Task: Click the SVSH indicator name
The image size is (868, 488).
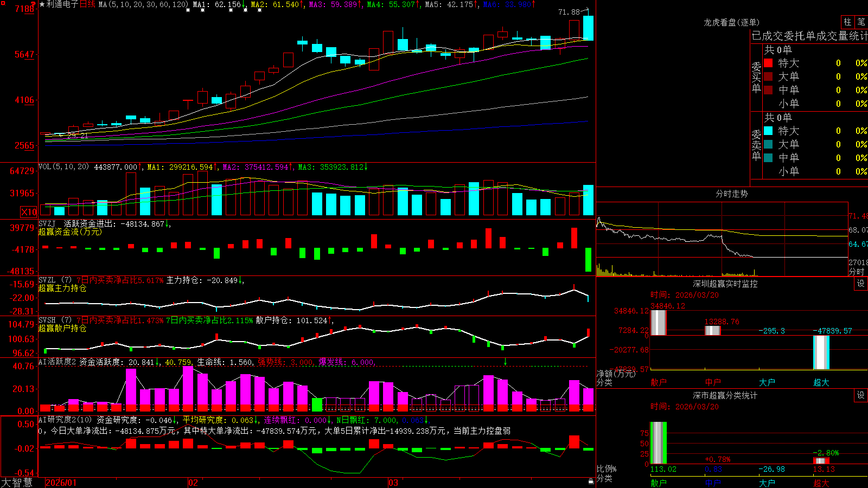Action: 47,320
